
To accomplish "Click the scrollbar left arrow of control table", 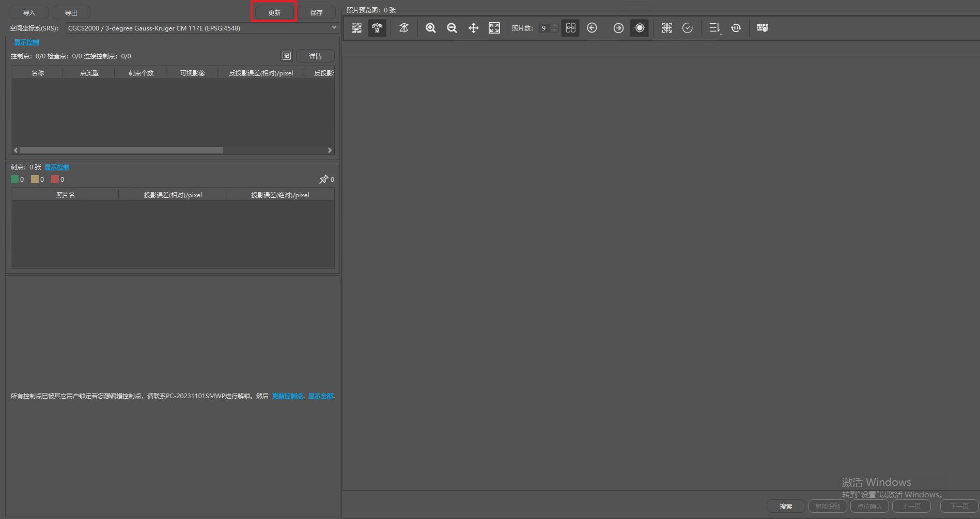I will [15, 150].
